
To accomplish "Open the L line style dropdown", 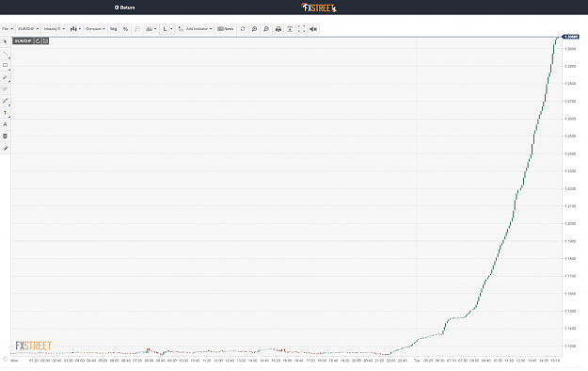I will [167, 29].
